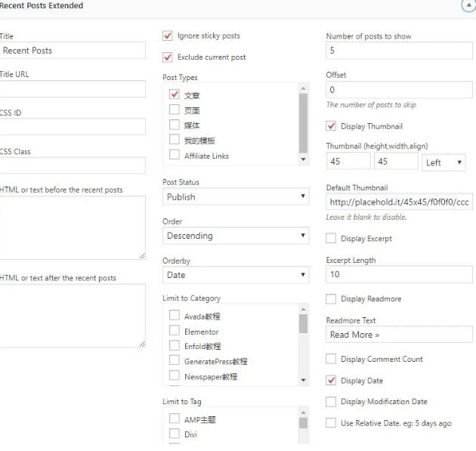Open the Post Status dropdown

(236, 196)
